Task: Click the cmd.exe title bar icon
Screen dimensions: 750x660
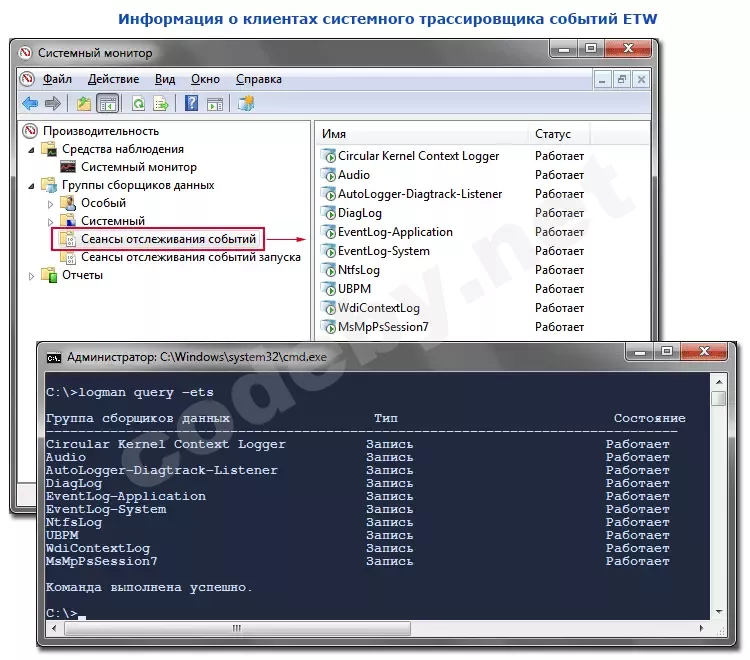Action: pos(54,358)
